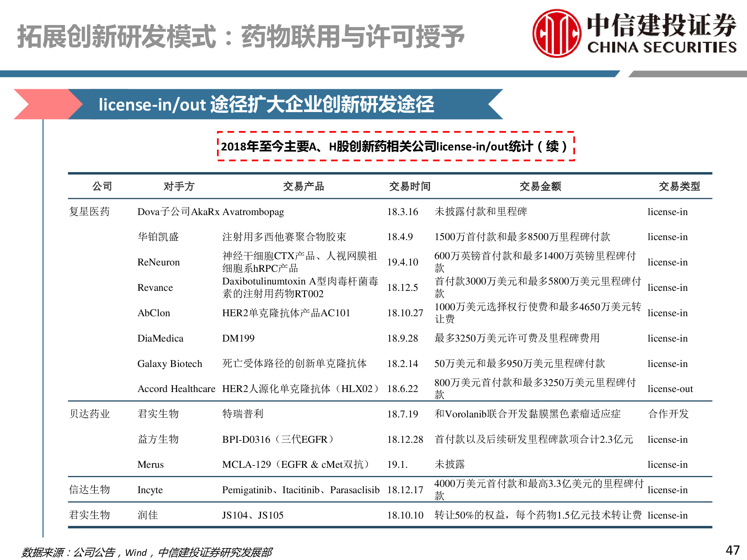The height and width of the screenshot is (560, 747).
Task: Select date cell 18.2.14
Action: pyautogui.click(x=403, y=364)
